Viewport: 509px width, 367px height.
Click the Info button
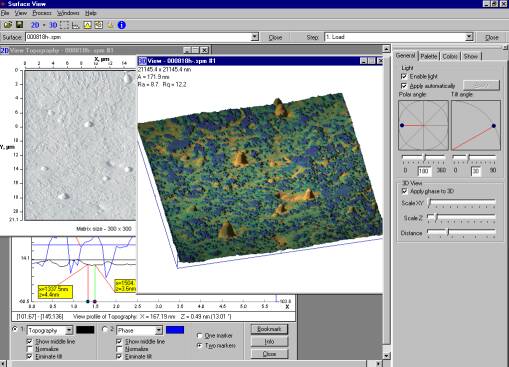(269, 342)
